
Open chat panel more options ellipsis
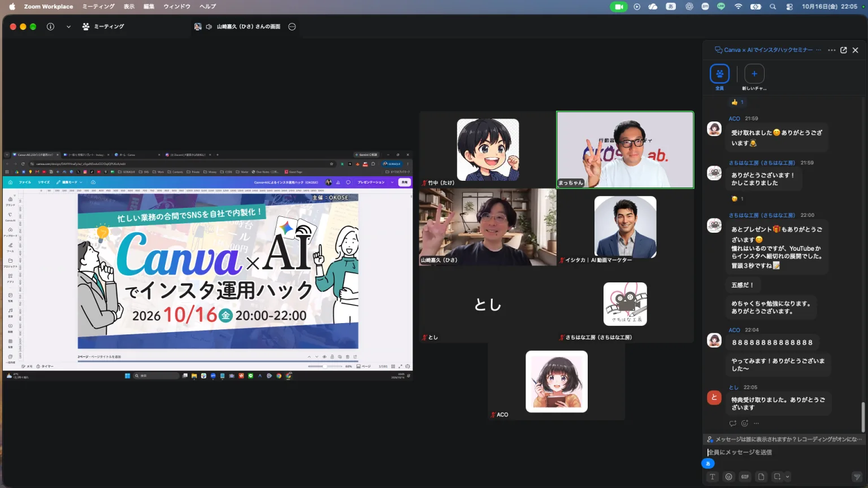(832, 50)
